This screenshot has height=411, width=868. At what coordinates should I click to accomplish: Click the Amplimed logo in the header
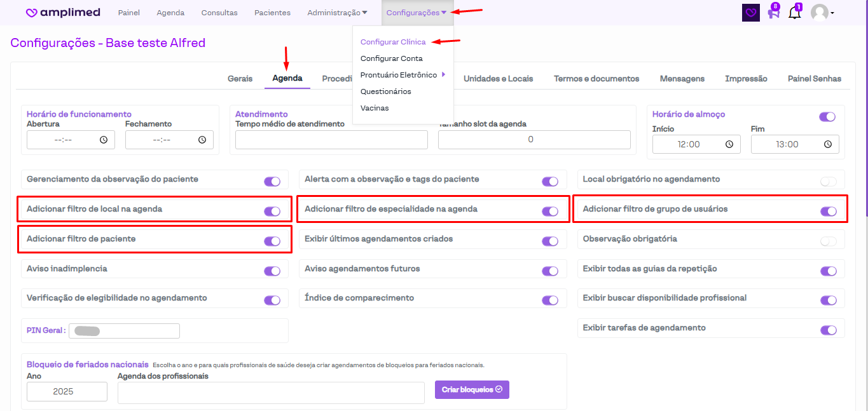coord(64,13)
